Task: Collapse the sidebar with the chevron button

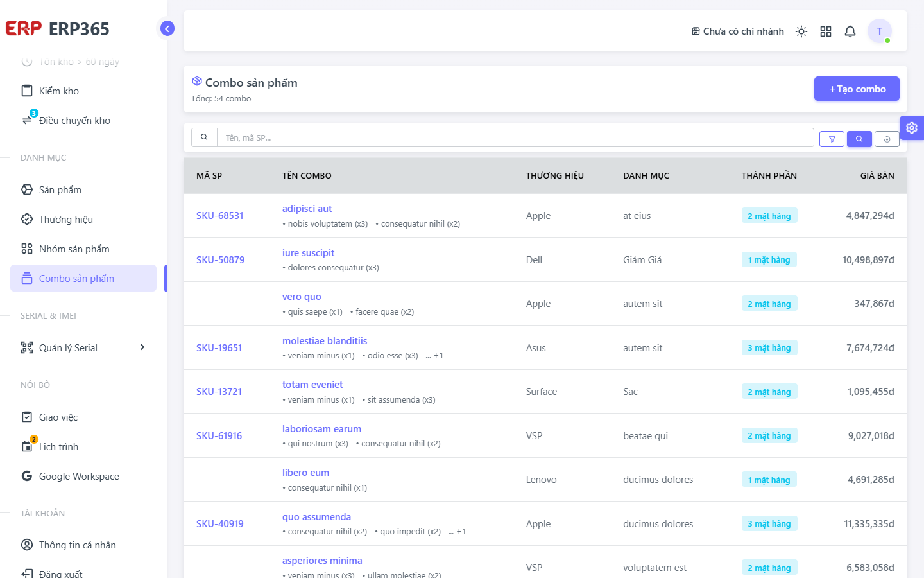Action: point(167,28)
